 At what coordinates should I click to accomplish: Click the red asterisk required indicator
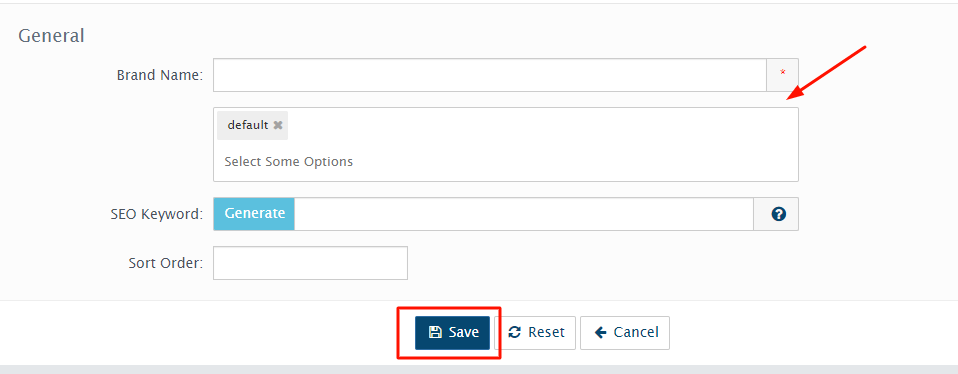click(x=783, y=73)
